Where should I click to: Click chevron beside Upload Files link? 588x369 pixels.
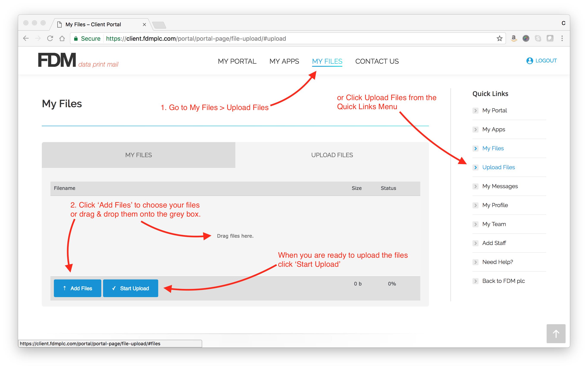click(x=475, y=167)
